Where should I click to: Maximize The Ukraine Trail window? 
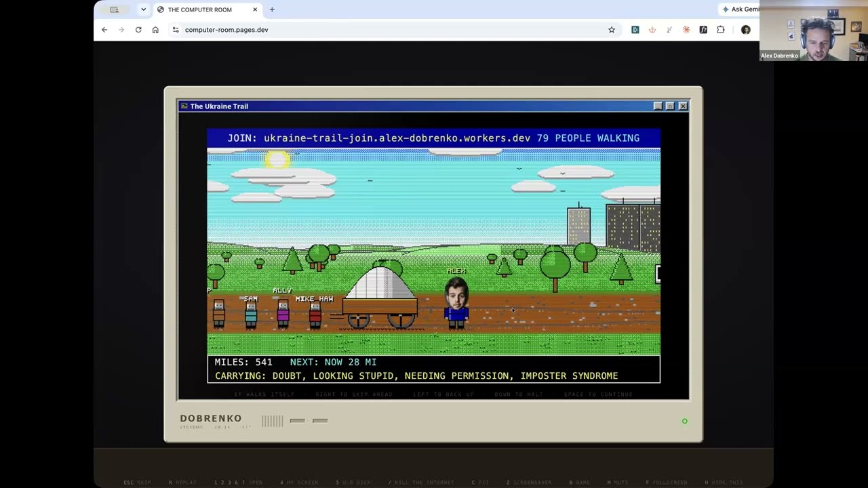pos(670,106)
